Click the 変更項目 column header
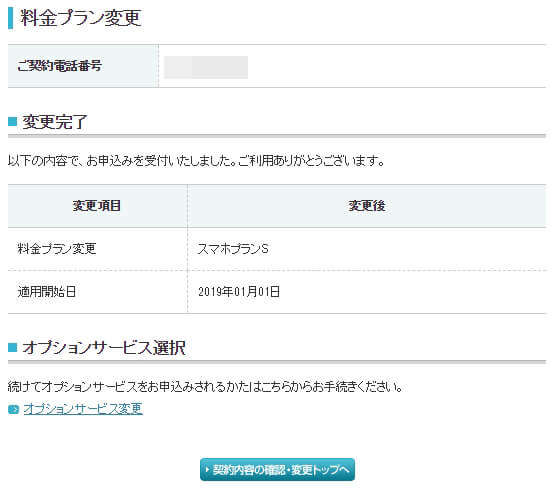This screenshot has width=550, height=494. (97, 206)
